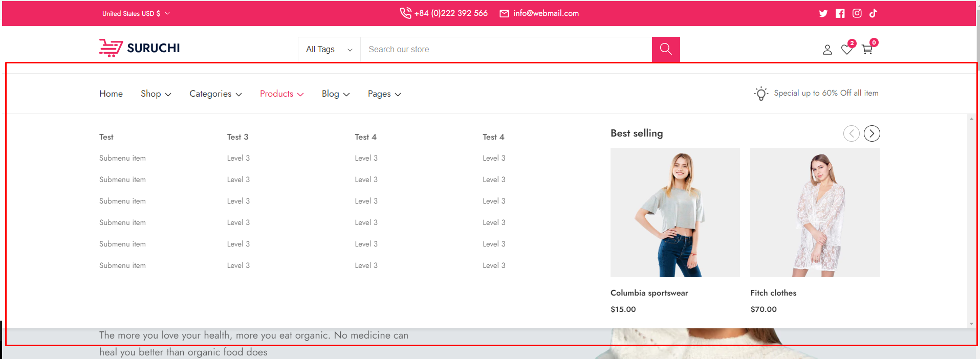Open the wishlist heart icon

(847, 50)
